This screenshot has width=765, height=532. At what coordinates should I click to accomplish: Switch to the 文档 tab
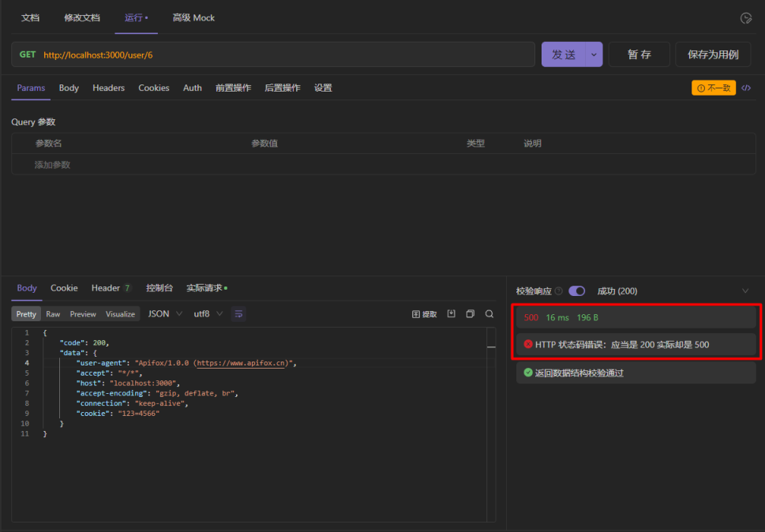(x=30, y=18)
